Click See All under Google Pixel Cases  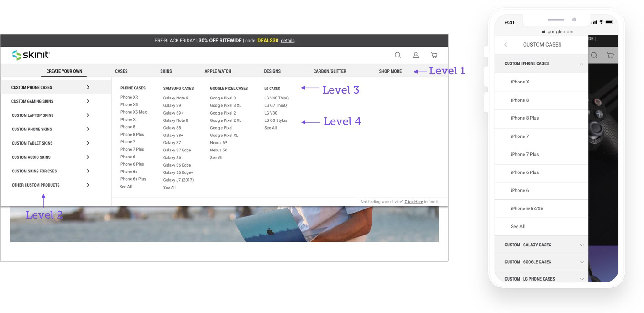point(216,158)
